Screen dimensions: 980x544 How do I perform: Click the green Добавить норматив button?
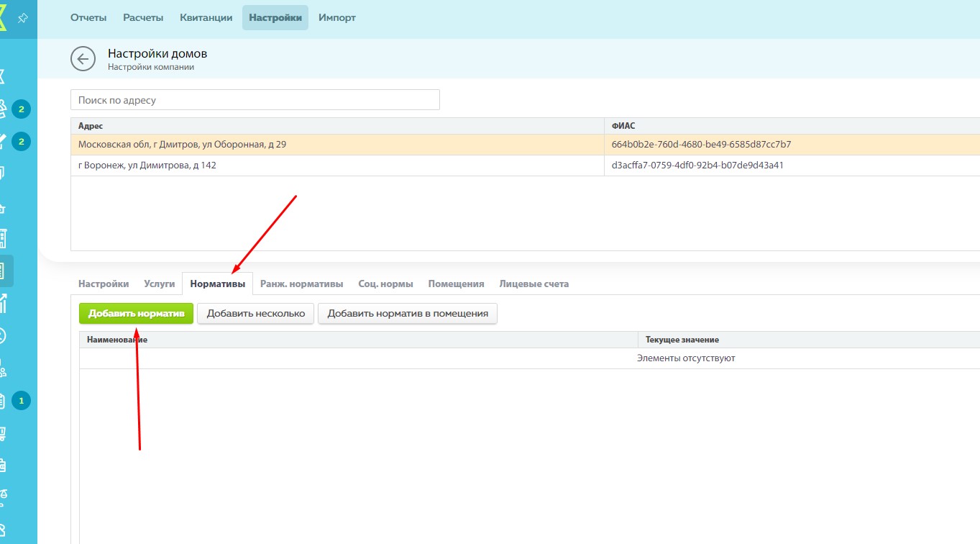(x=137, y=314)
